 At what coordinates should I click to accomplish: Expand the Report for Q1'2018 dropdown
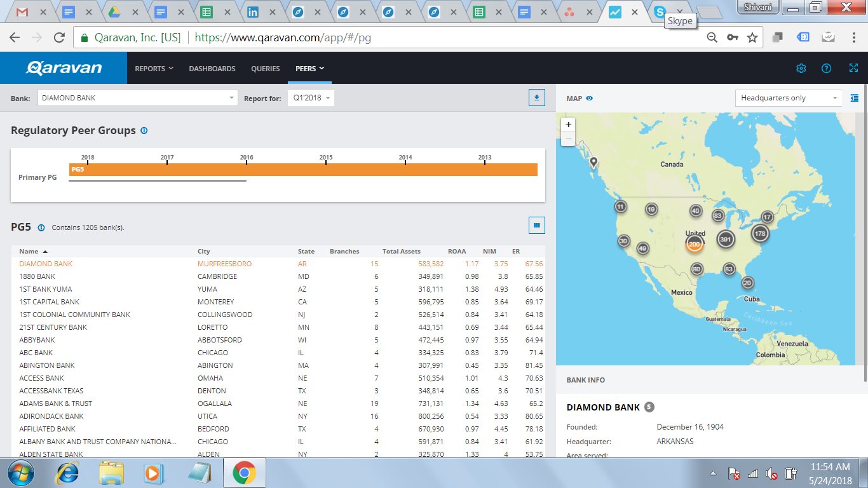(x=311, y=98)
